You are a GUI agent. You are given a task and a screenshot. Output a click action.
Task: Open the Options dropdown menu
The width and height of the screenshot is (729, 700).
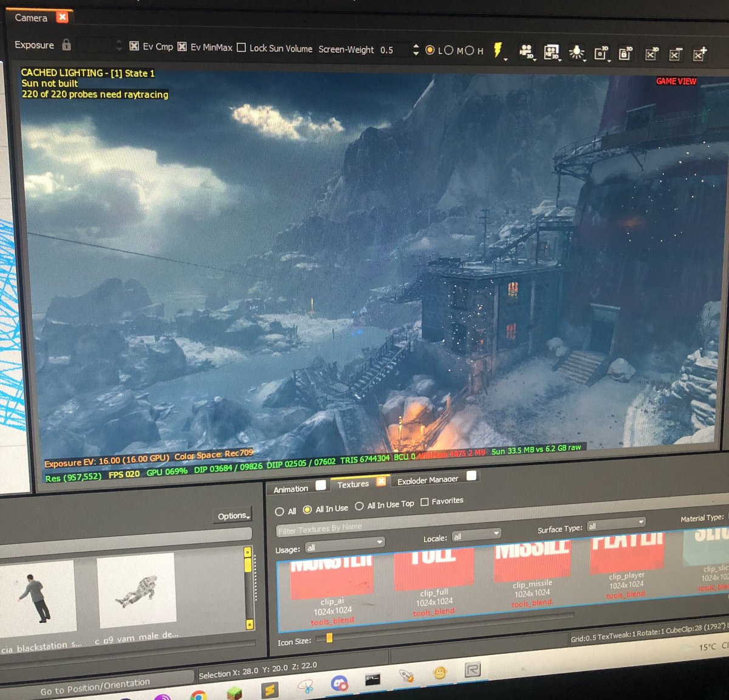[x=234, y=516]
